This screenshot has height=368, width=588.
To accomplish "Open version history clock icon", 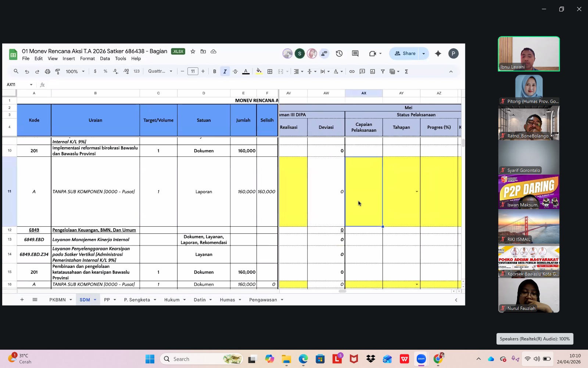I will (339, 54).
